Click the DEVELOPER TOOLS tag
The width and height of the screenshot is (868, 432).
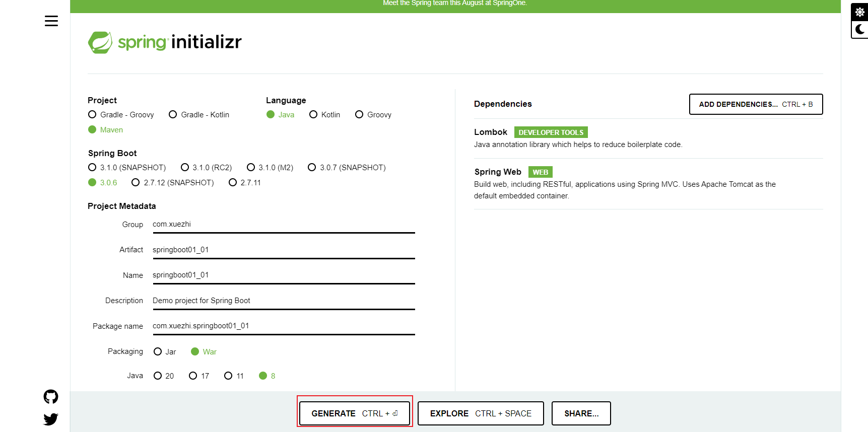(x=551, y=132)
